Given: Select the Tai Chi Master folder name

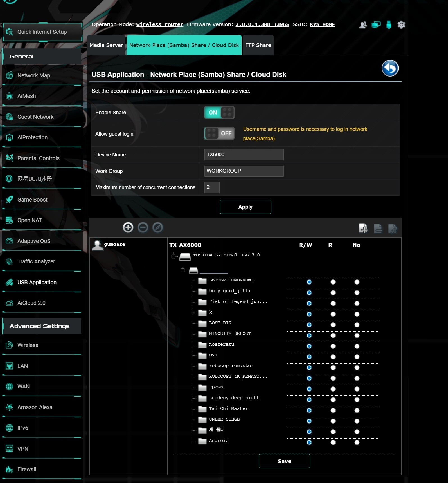Looking at the screenshot, I should click(x=228, y=408).
